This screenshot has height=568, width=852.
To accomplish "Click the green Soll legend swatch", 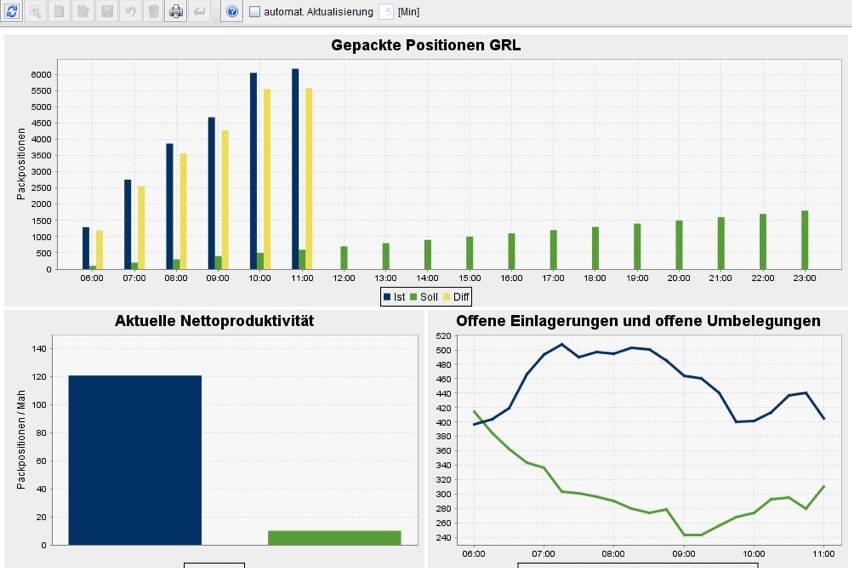I will pyautogui.click(x=414, y=296).
